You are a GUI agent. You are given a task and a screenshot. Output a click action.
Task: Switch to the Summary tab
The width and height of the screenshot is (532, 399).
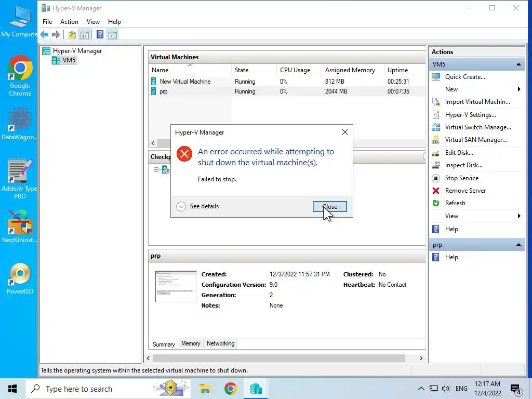point(164,344)
